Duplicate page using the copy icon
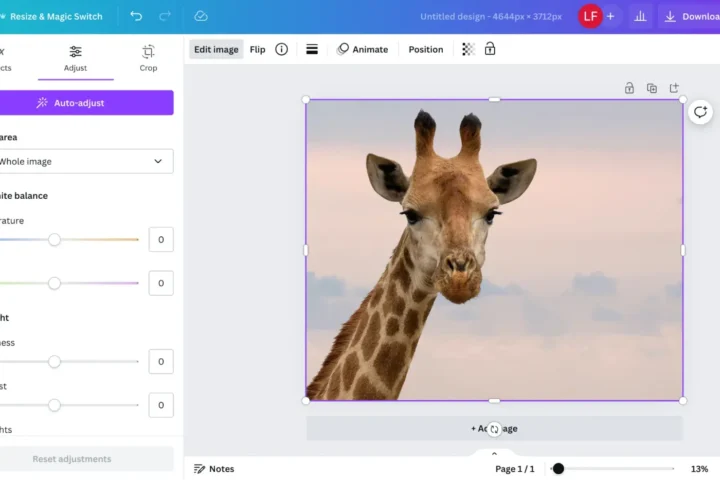Image resolution: width=720 pixels, height=480 pixels. point(652,88)
